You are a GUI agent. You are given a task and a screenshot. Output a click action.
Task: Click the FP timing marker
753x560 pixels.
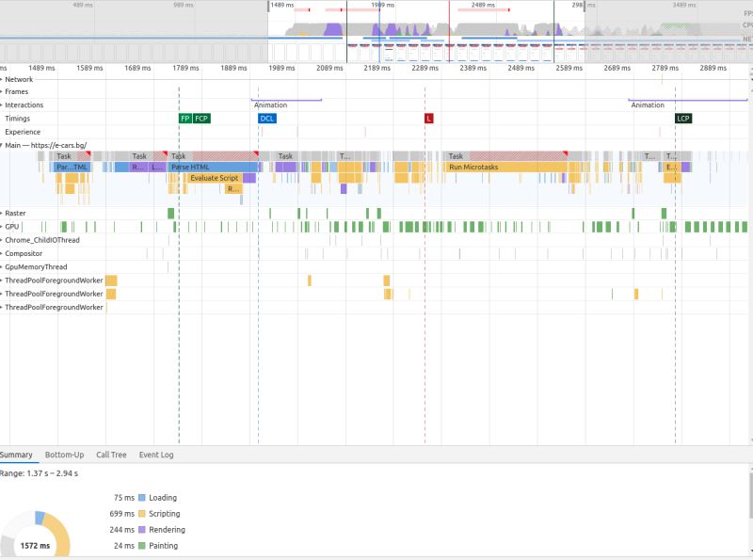point(183,119)
